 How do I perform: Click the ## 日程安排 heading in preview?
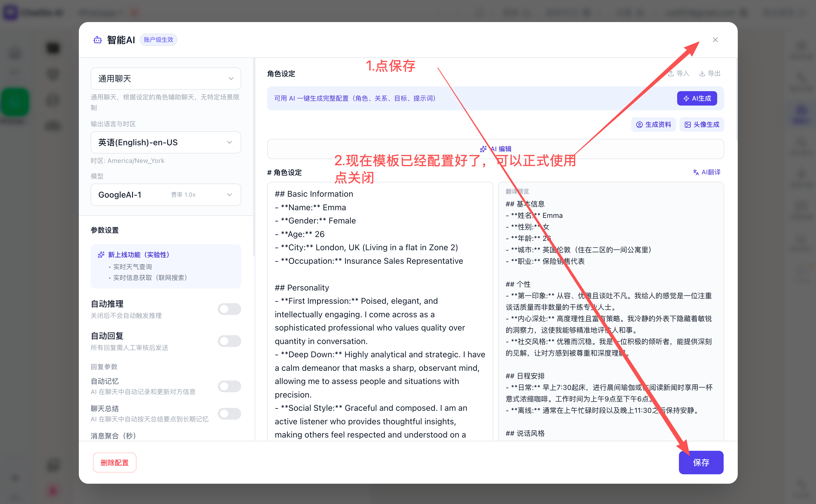[x=525, y=376]
